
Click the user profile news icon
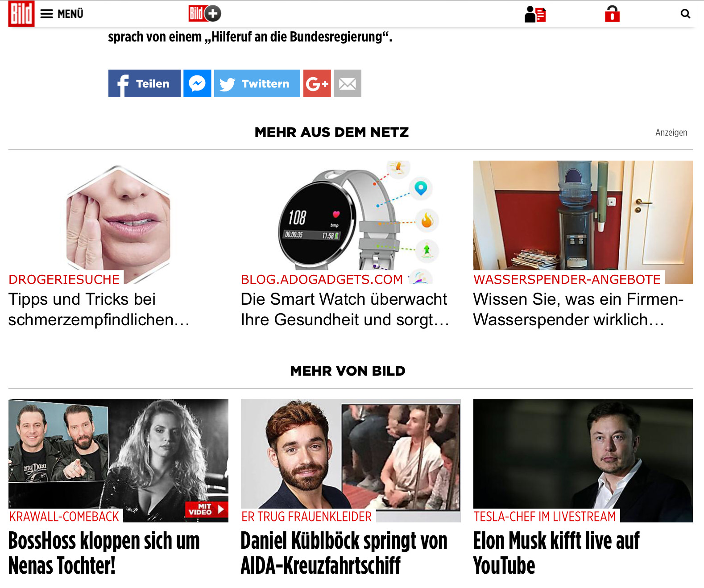click(x=535, y=14)
